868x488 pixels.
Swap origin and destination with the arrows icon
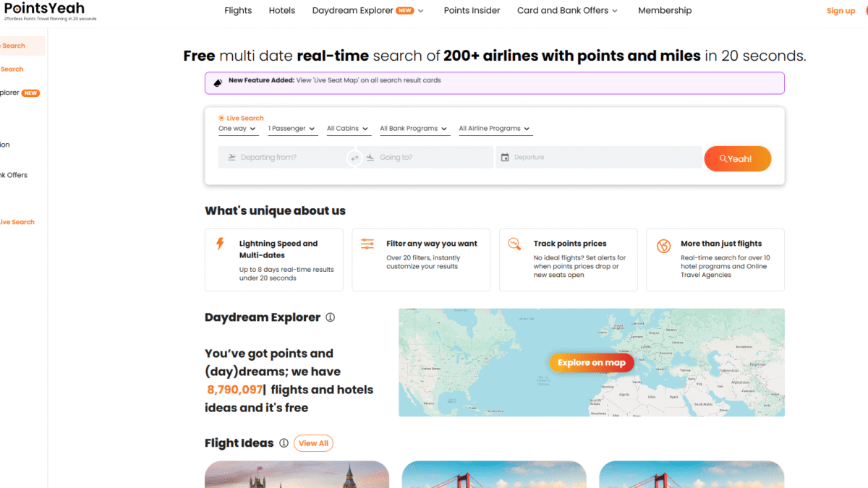pos(354,158)
